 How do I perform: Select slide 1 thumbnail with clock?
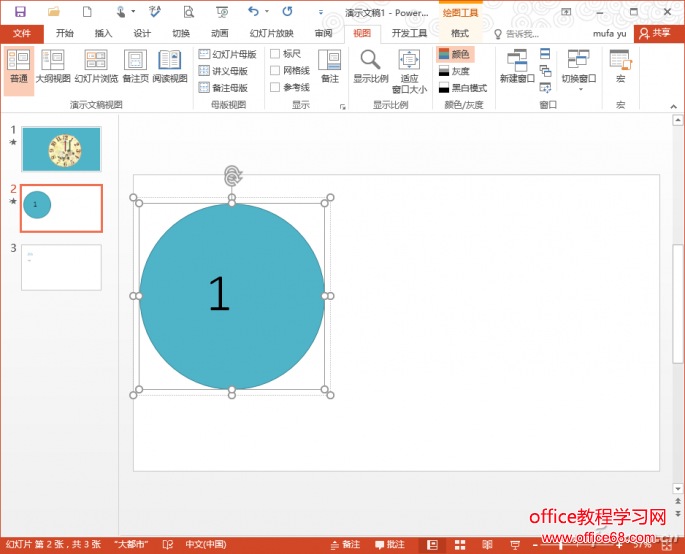point(61,149)
